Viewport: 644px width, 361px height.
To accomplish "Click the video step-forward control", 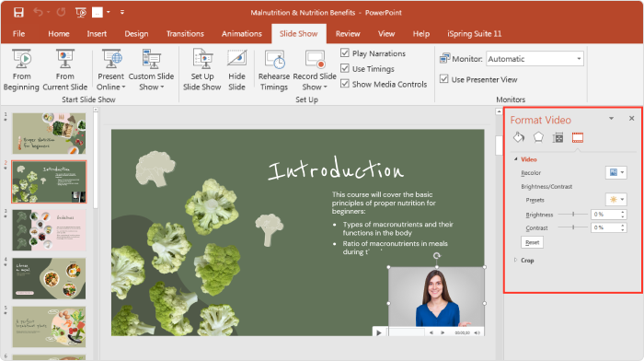I will pyautogui.click(x=443, y=332).
